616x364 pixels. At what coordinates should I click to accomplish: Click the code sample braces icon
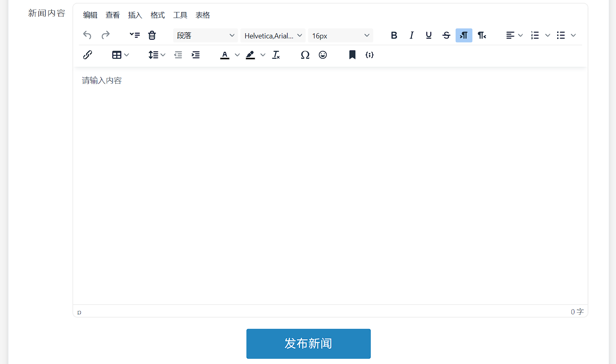point(370,55)
